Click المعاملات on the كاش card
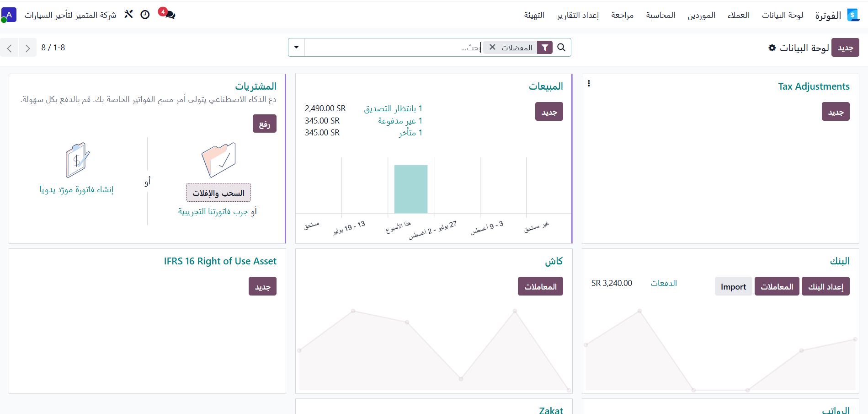The height and width of the screenshot is (414, 868). tap(540, 286)
